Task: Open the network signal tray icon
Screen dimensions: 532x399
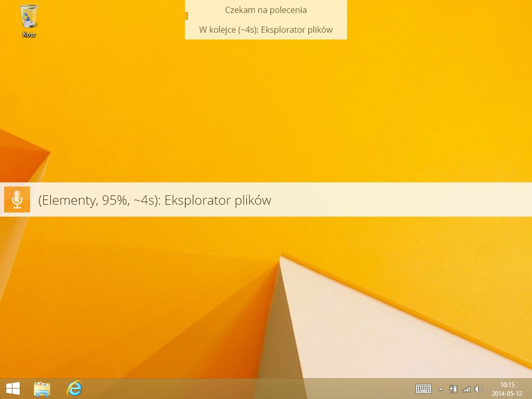Action: pyautogui.click(x=466, y=389)
